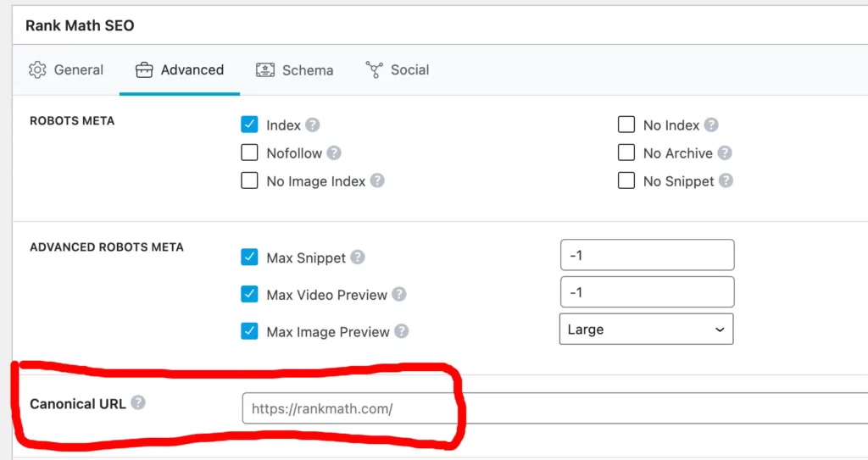Viewport: 868px width, 460px height.
Task: Open help tooltip next to Index
Action: click(x=313, y=125)
